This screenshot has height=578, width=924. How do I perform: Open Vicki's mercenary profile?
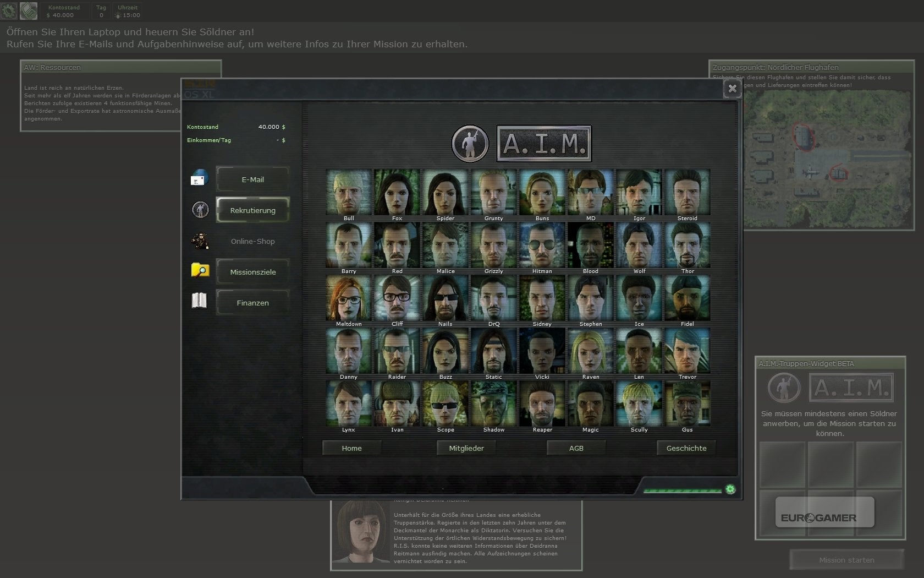[x=542, y=351]
